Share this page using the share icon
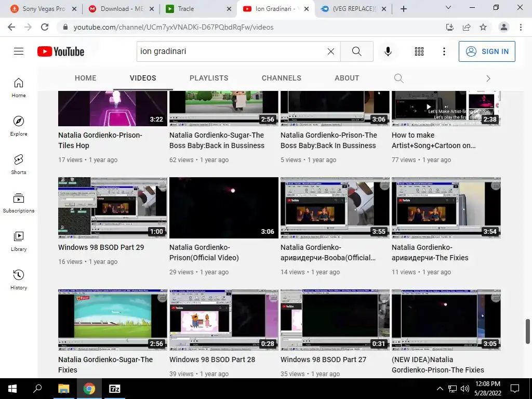The image size is (532, 399). 467,27
